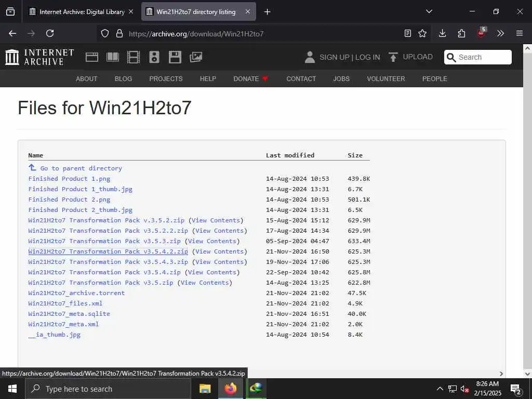Open the PEOPLE menu item
Image resolution: width=532 pixels, height=399 pixels.
coord(435,79)
